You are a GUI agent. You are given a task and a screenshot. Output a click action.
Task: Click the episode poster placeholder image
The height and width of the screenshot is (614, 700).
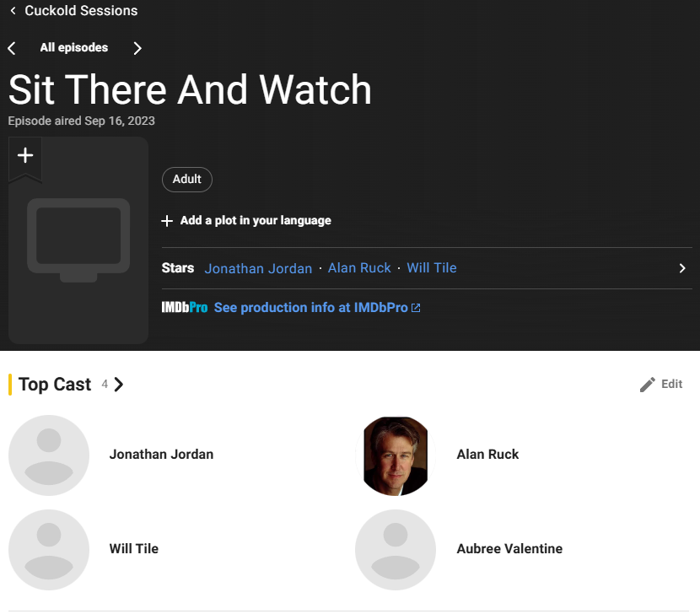pyautogui.click(x=78, y=241)
